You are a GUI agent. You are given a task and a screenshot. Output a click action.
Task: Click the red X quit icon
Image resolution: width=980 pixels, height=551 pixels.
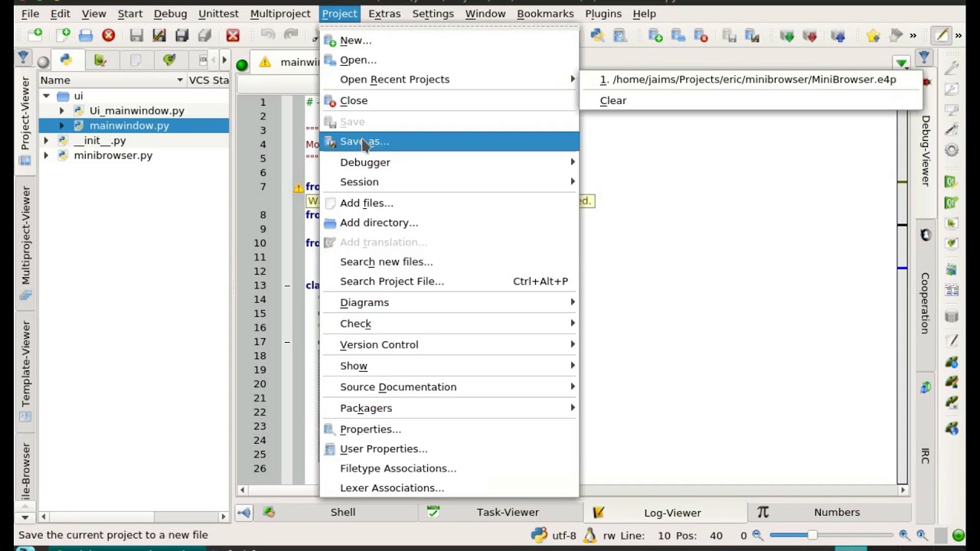click(233, 35)
